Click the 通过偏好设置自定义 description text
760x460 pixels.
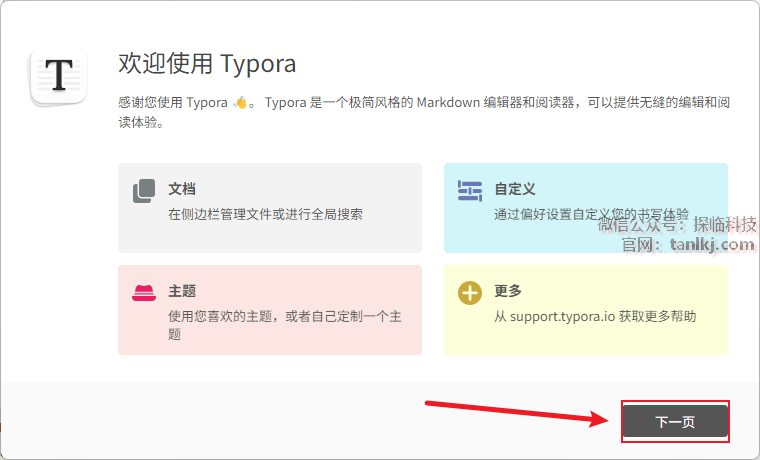tap(560, 214)
